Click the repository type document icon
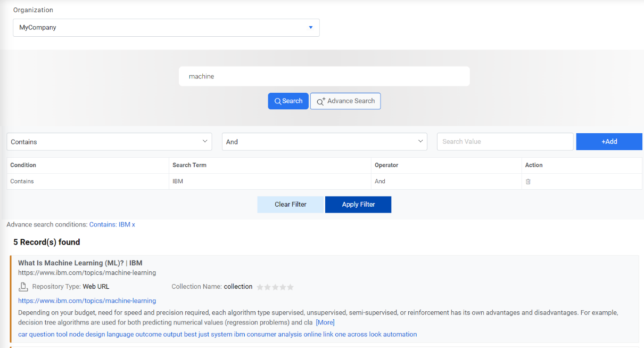 click(23, 287)
